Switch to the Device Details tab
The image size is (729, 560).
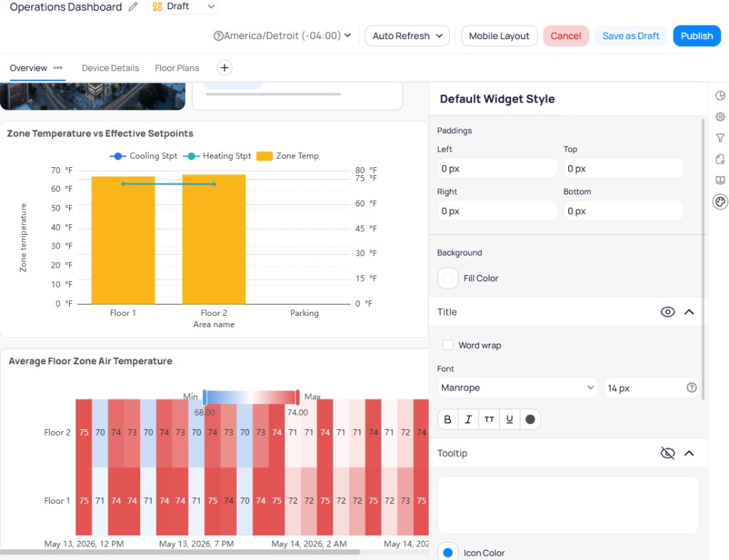(110, 68)
